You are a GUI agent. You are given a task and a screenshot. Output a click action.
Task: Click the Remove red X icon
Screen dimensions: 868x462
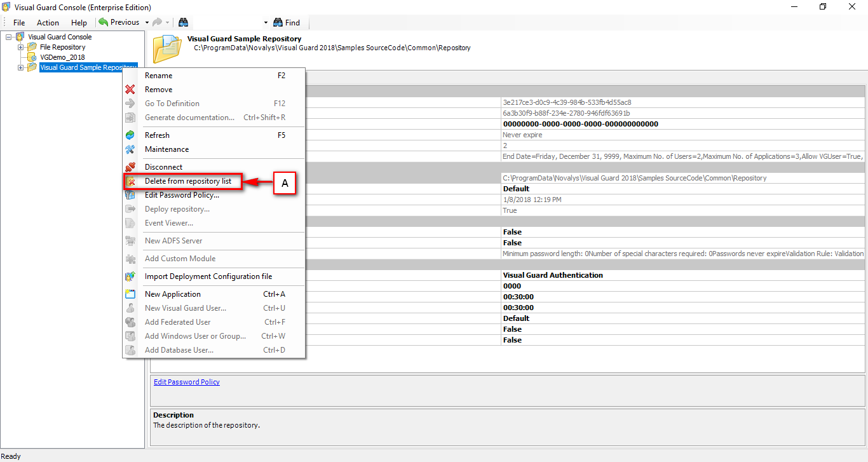[x=130, y=90]
